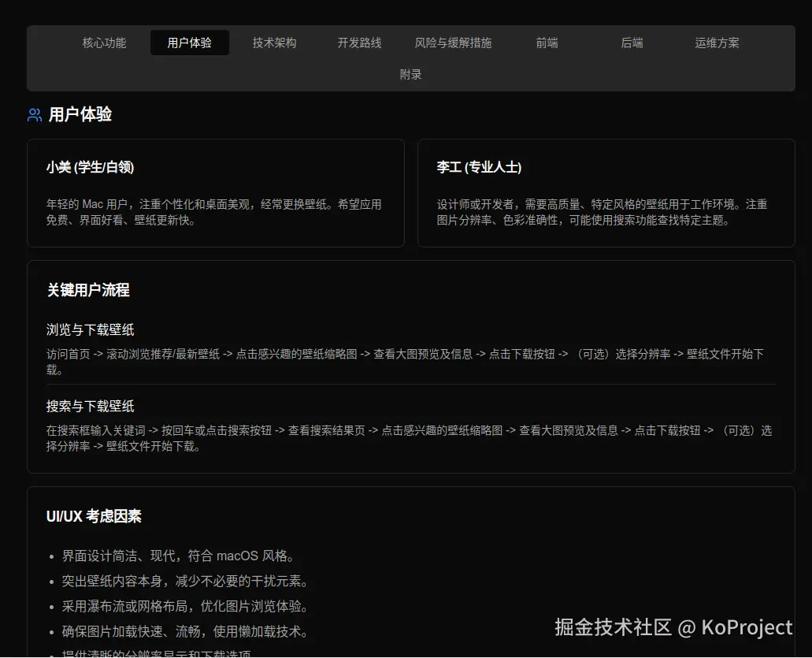
Task: Click the 搜索与下载壁纸 flow title
Action: coord(90,406)
